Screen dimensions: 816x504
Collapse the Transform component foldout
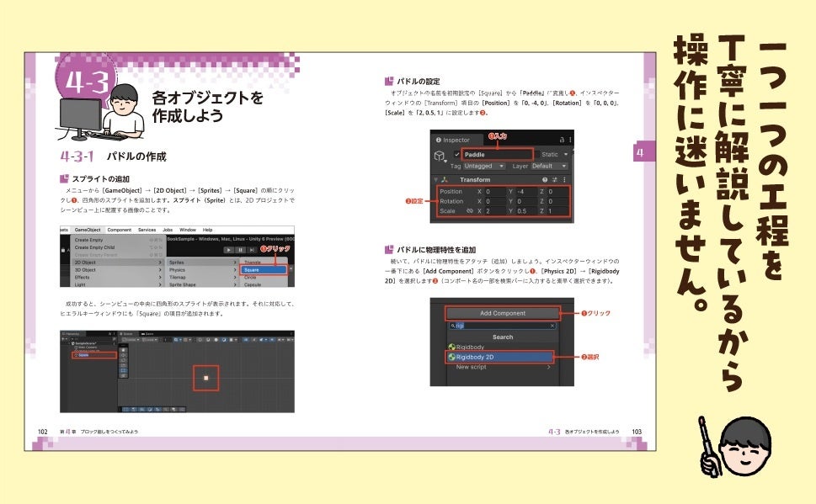[435, 179]
